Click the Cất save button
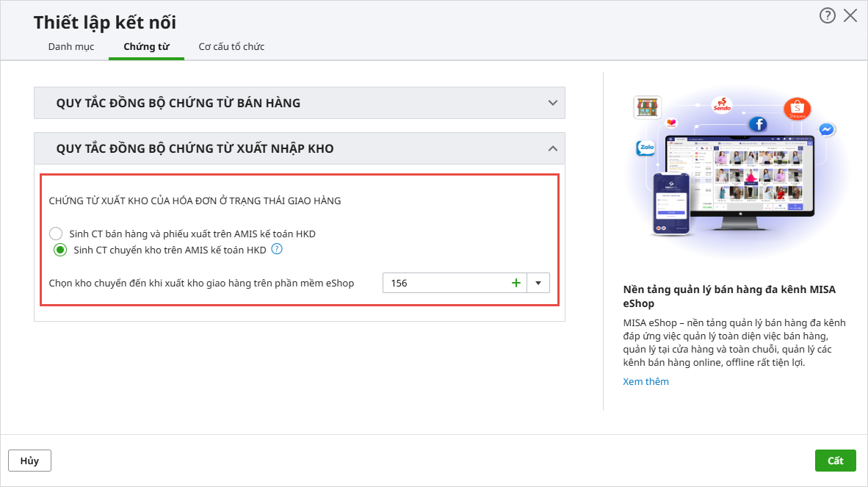The image size is (868, 487). click(835, 461)
